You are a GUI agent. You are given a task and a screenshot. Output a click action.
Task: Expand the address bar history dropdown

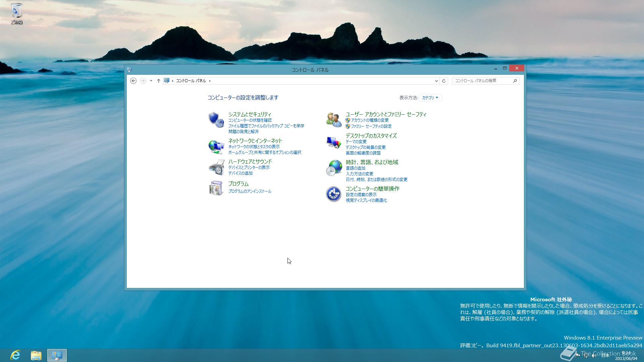(436, 81)
